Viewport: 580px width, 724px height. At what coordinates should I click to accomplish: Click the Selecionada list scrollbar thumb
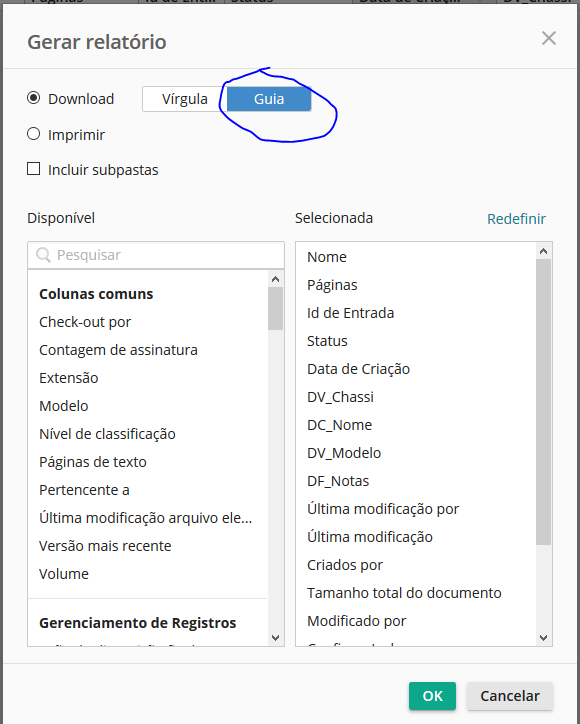tap(544, 402)
